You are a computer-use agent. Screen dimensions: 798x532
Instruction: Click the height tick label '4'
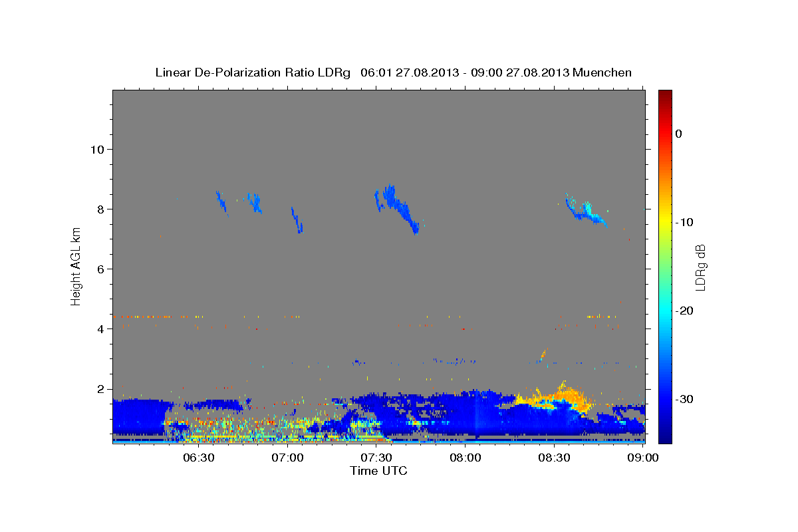tap(100, 329)
